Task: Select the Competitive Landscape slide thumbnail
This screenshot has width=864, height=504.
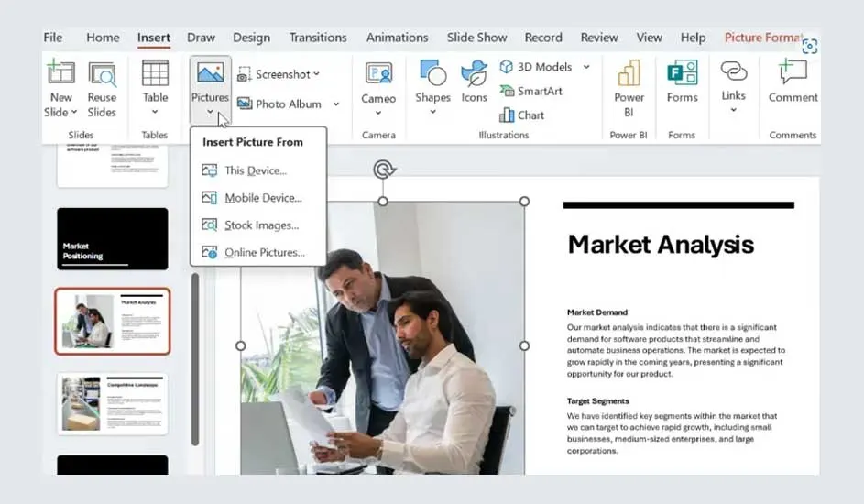Action: [x=113, y=403]
